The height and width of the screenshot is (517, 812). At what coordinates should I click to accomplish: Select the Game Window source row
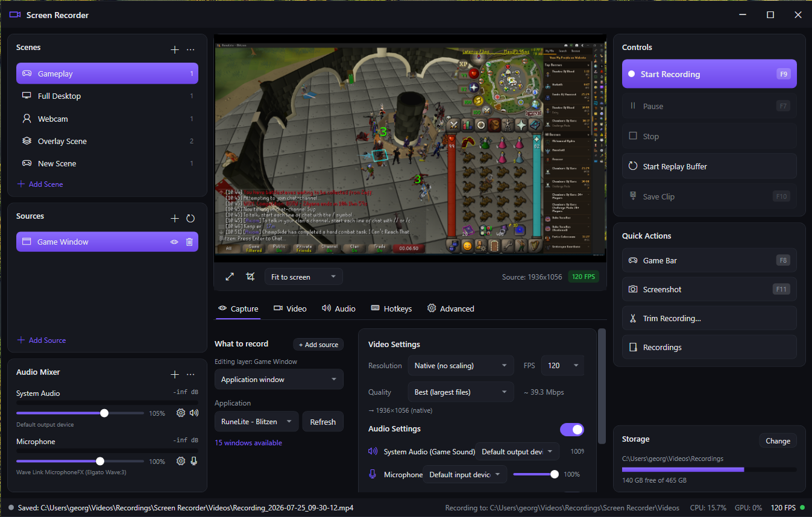107,242
